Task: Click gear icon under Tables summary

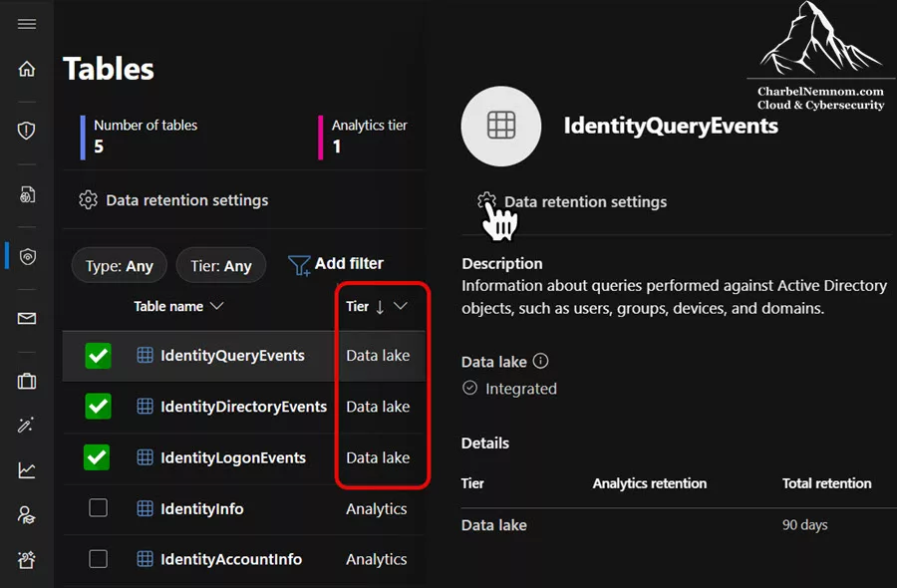Action: pyautogui.click(x=88, y=200)
